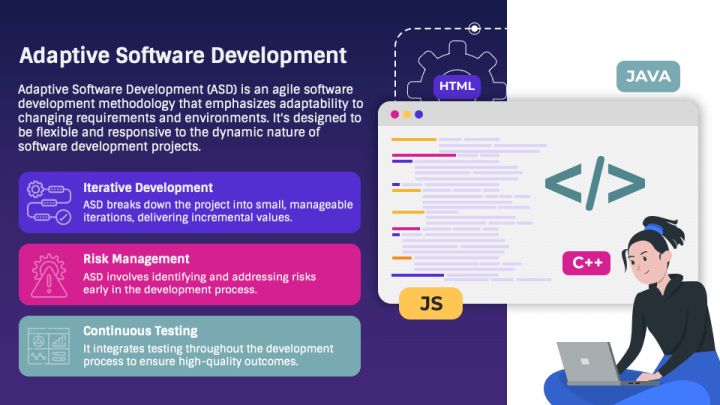This screenshot has width=720, height=405.
Task: Click the purple dot in the code window
Action: 419,114
